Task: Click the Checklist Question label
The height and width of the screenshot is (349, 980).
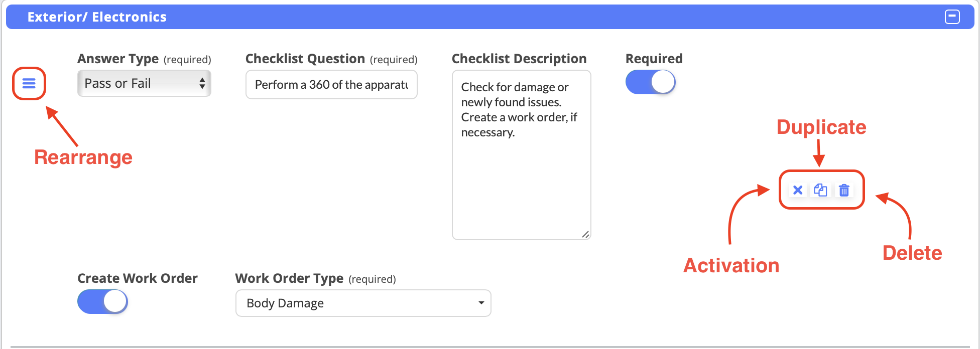Action: click(x=305, y=59)
